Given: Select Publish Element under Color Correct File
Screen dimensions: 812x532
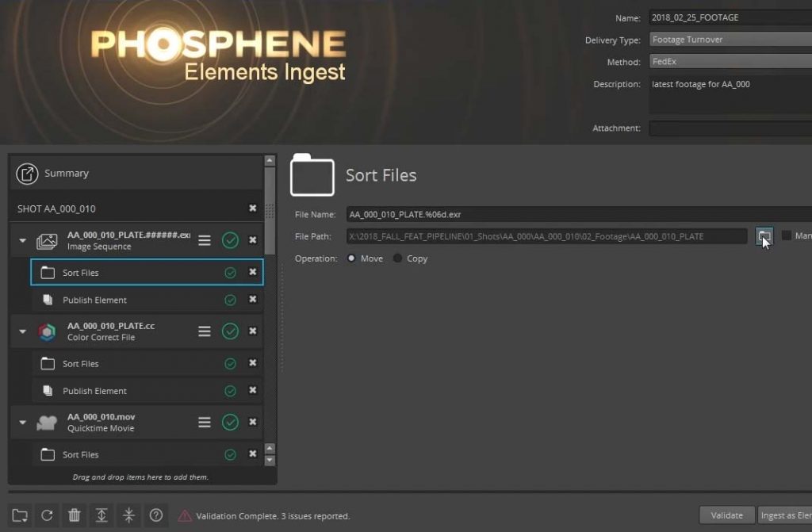Looking at the screenshot, I should coord(147,391).
